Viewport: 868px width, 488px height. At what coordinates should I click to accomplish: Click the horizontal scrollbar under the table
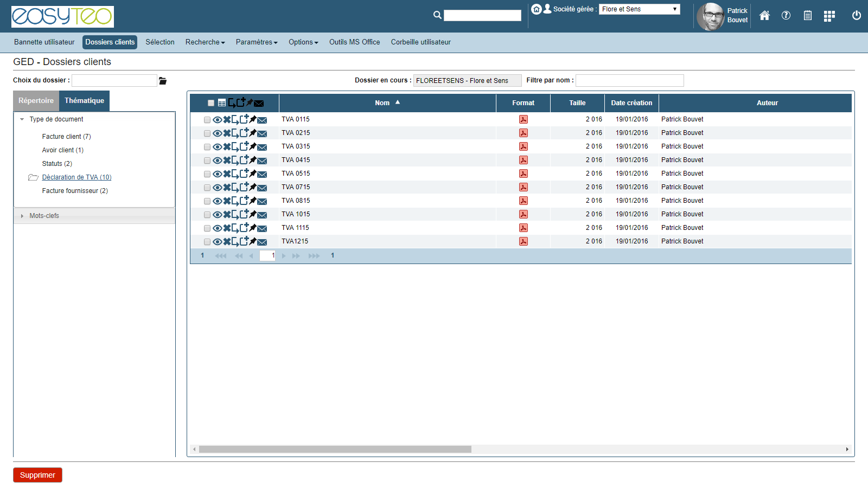tap(335, 450)
